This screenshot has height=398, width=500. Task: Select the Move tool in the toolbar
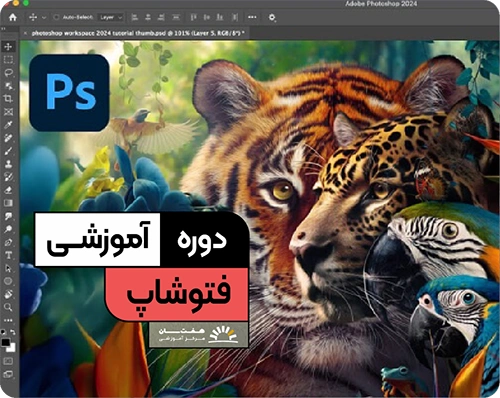(8, 47)
